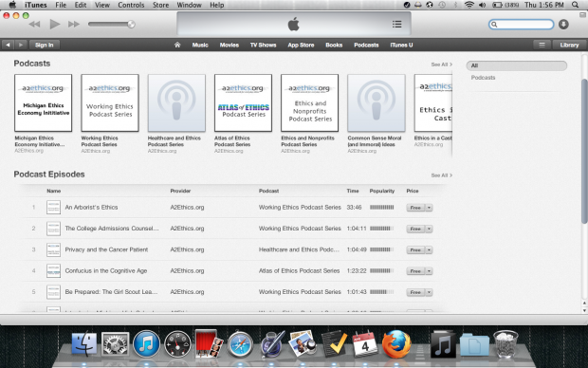Switch to the Podcasts tab

(x=366, y=45)
